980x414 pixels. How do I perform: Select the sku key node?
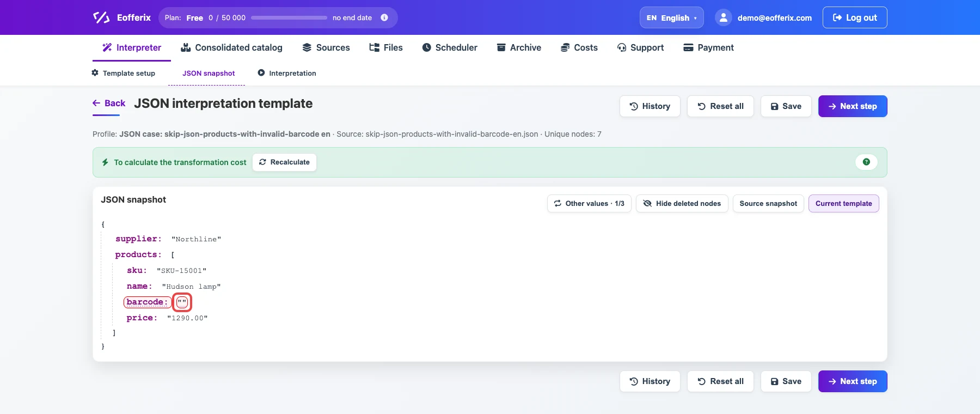(x=137, y=270)
